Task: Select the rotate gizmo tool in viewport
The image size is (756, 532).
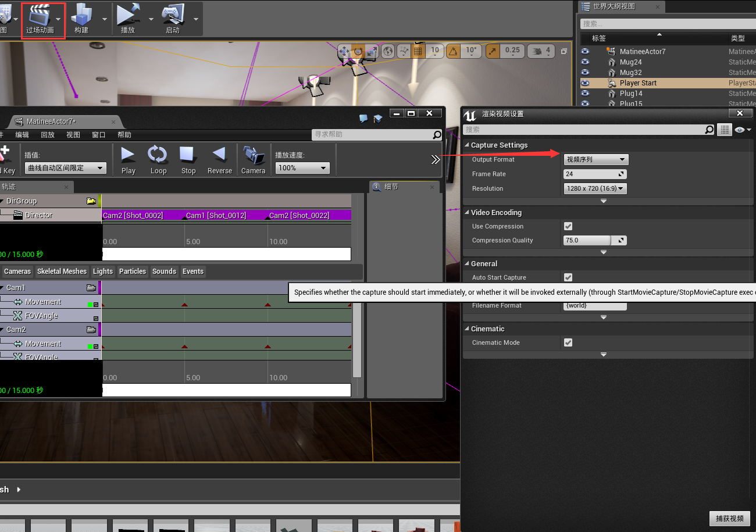Action: [x=358, y=51]
